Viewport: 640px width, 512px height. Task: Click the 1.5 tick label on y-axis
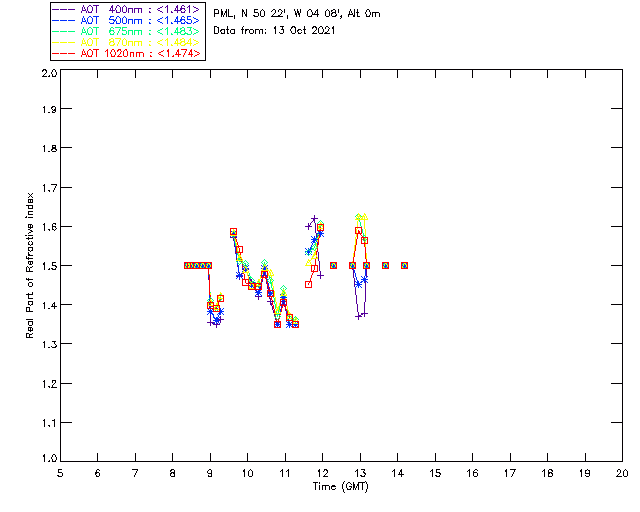[x=49, y=266]
